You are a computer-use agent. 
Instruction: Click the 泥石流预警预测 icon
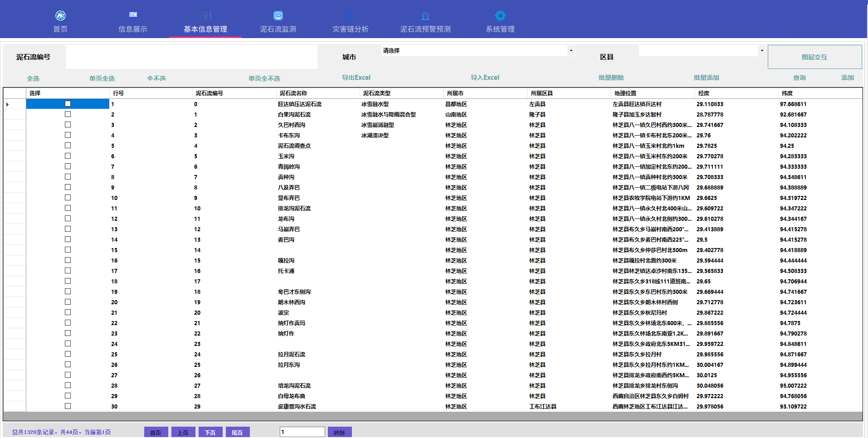[425, 16]
